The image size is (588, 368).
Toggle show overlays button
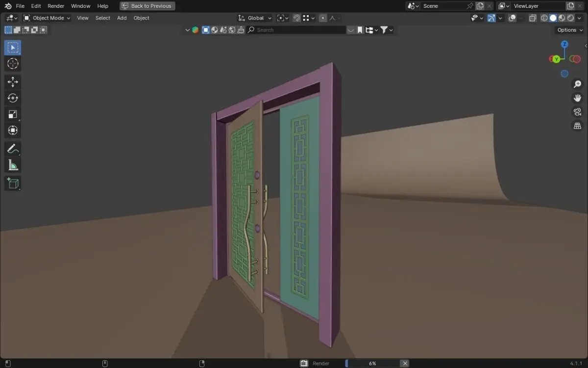(x=512, y=18)
